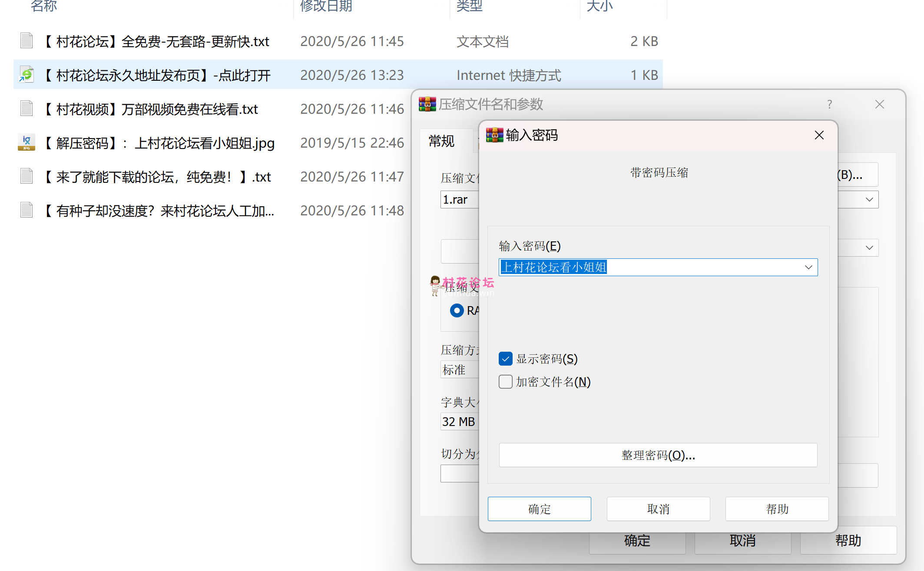Expand the password history dropdown arrow
This screenshot has width=924, height=571.
808,267
